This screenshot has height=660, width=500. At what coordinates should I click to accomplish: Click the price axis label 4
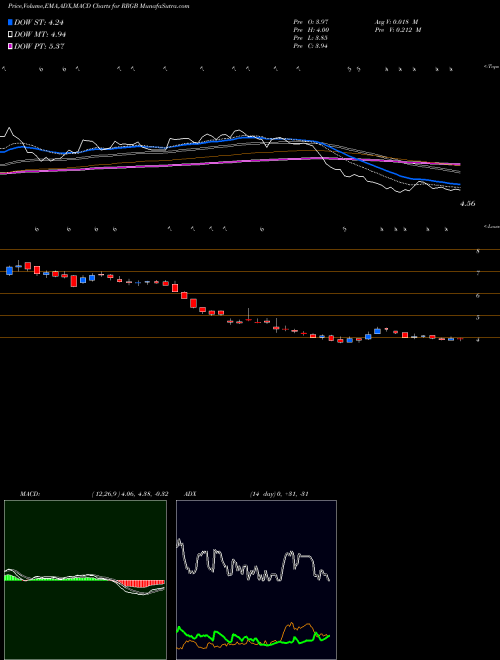tap(478, 340)
